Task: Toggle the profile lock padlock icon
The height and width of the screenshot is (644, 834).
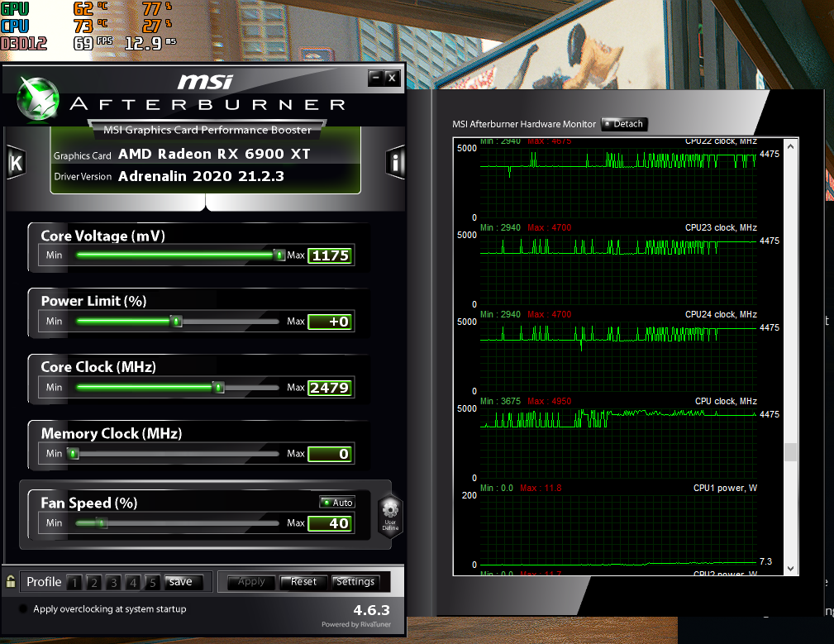Action: (x=11, y=581)
